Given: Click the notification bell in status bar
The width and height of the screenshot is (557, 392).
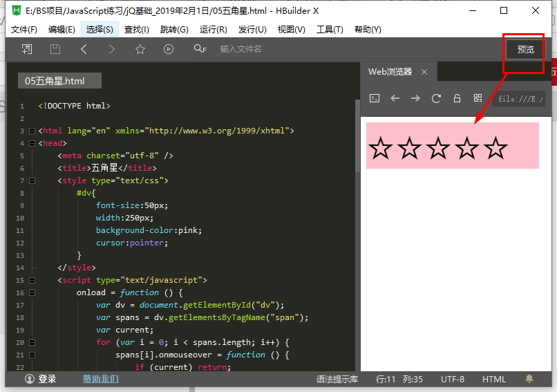Looking at the screenshot, I should click(529, 379).
